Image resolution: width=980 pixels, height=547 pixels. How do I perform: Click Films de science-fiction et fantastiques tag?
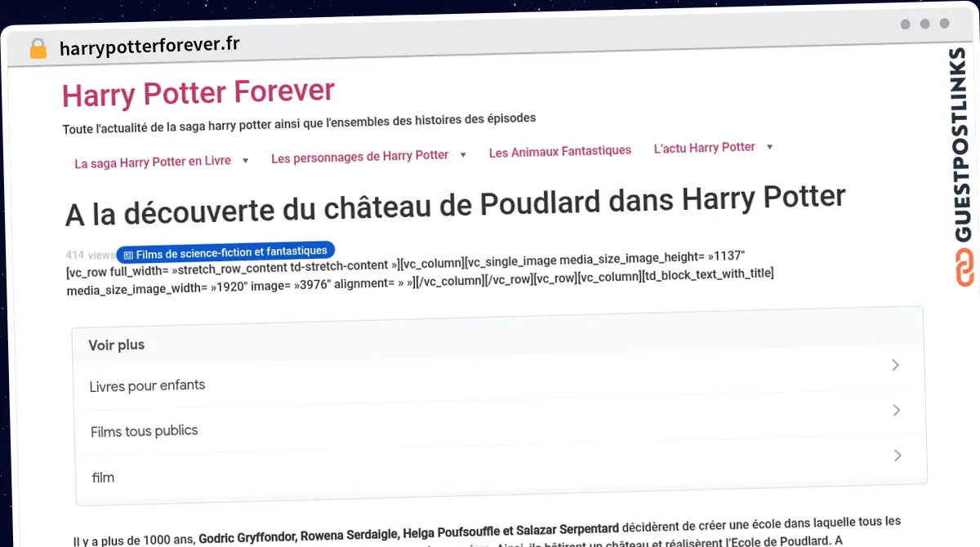click(x=225, y=252)
